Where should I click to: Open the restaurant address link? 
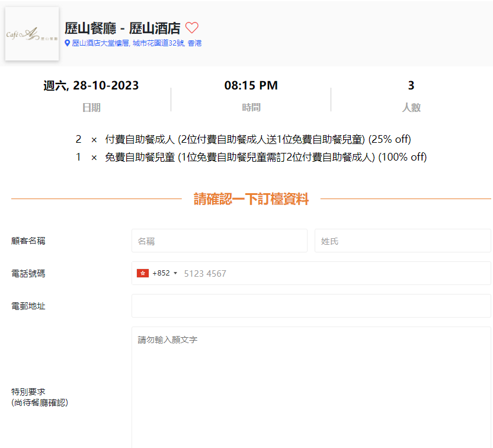137,43
